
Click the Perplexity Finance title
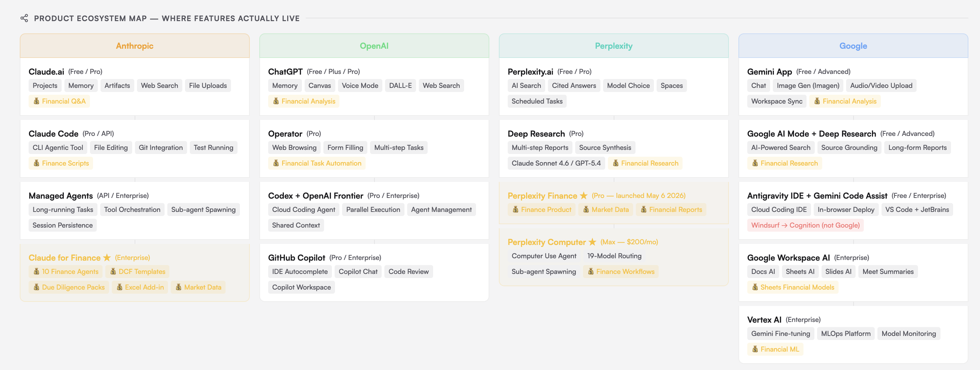(x=542, y=196)
